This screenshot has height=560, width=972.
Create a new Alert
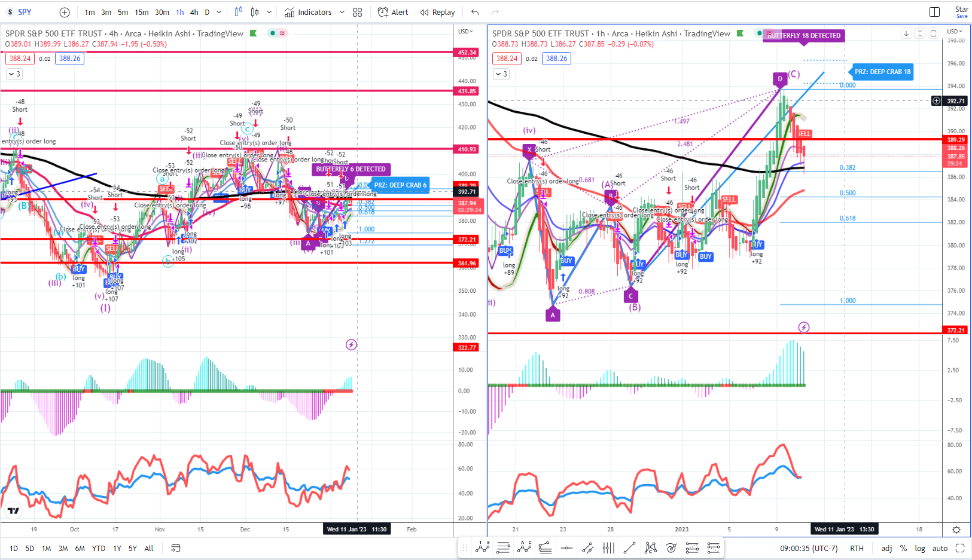tap(393, 12)
